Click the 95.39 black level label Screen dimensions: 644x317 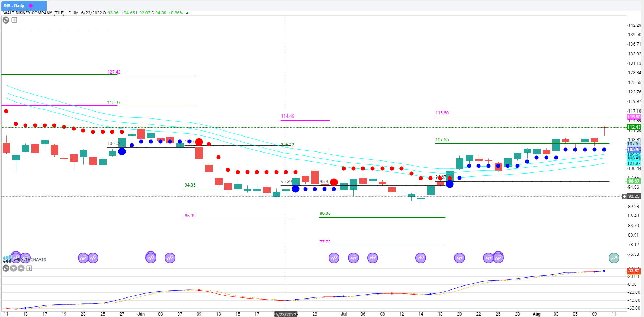point(286,182)
